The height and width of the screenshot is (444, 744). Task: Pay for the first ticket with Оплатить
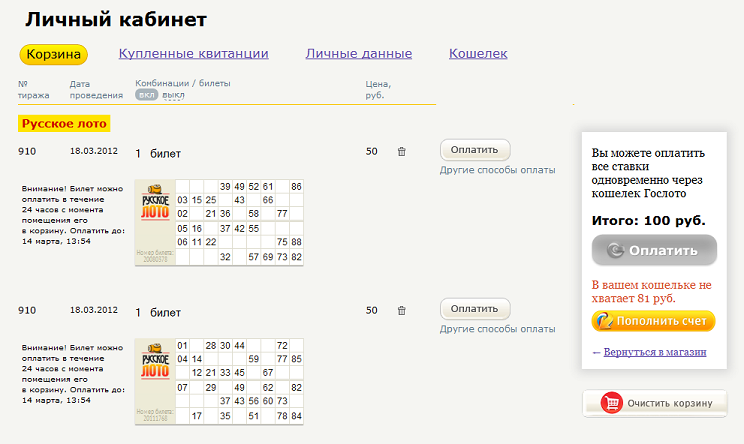475,151
